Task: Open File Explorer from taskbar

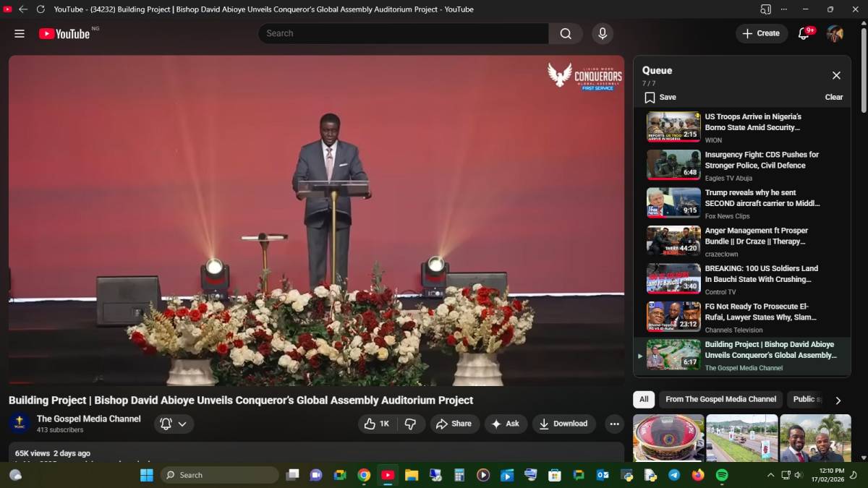Action: click(x=412, y=475)
